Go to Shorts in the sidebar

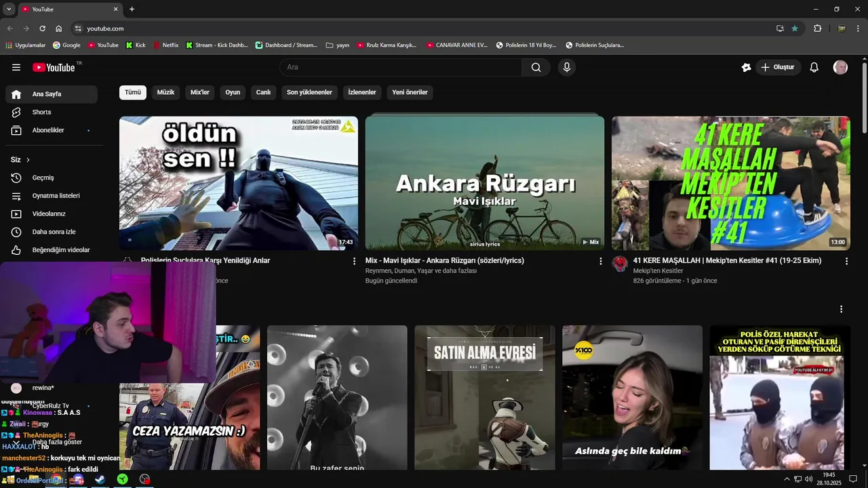[52, 112]
